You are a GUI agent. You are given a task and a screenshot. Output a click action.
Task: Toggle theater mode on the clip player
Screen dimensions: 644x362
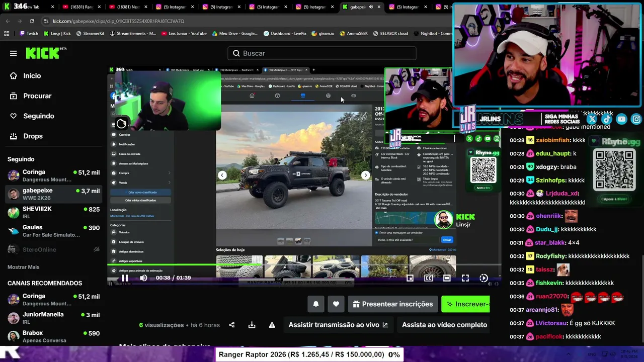[x=447, y=278]
